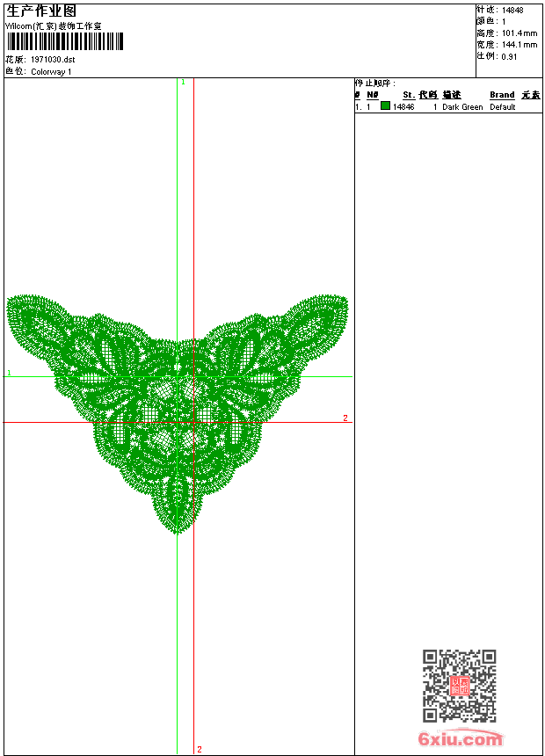This screenshot has width=545, height=756.
Task: Click the '元素' column header
Action: click(531, 95)
